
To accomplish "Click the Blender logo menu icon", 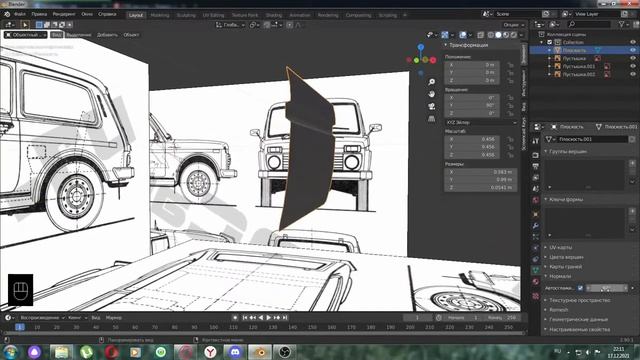I will [x=7, y=14].
